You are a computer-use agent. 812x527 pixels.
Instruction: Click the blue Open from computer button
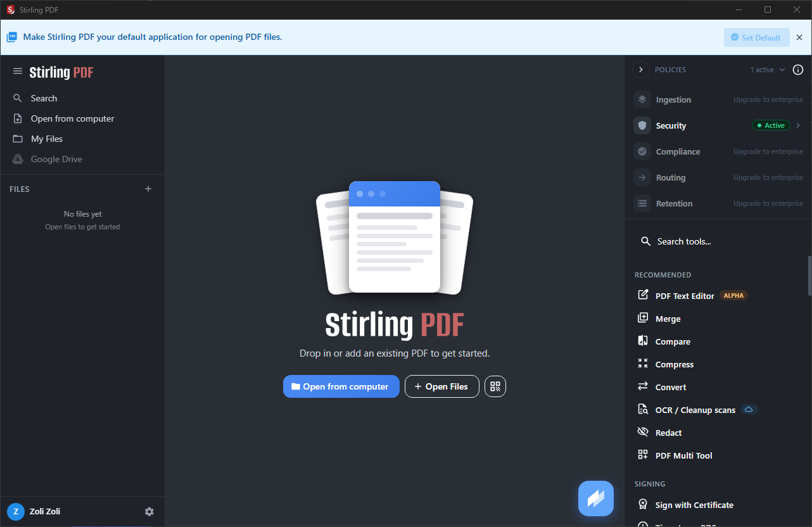tap(341, 386)
